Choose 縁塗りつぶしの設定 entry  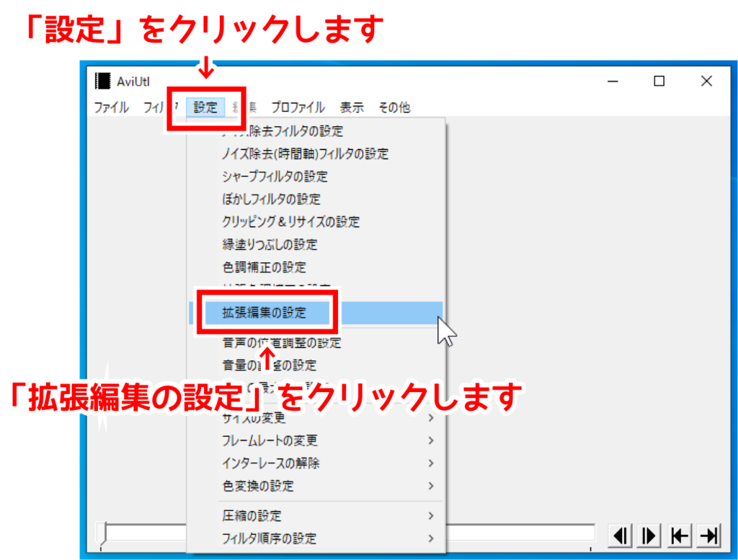[316, 244]
